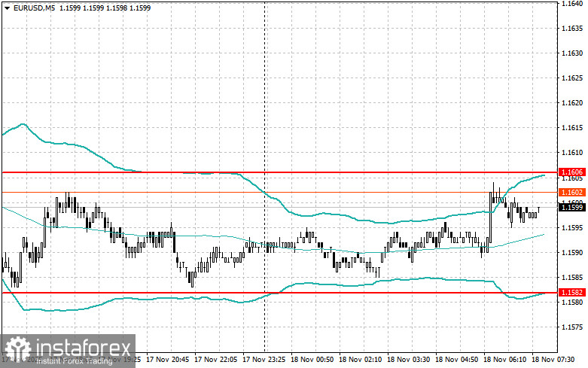The width and height of the screenshot is (588, 368).
Task: Select the OHLC values 1.1599 1.1599 1.1598 1.1599
Action: coord(105,8)
